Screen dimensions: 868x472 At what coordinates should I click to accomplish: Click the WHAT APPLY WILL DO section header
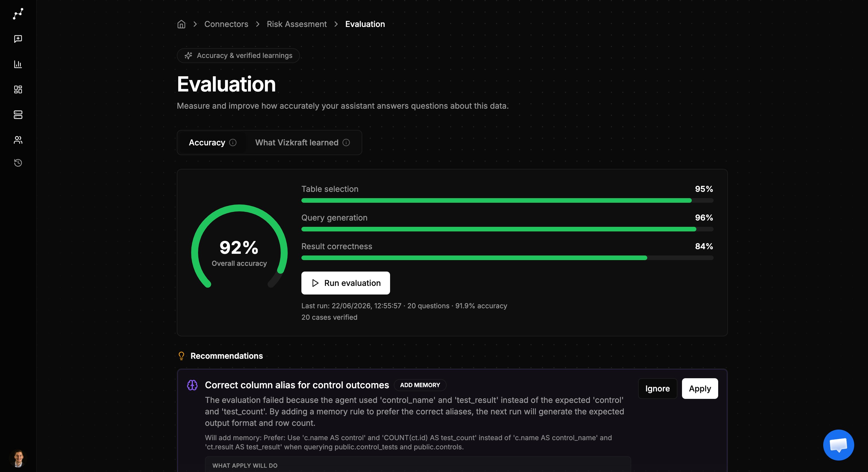(245, 465)
